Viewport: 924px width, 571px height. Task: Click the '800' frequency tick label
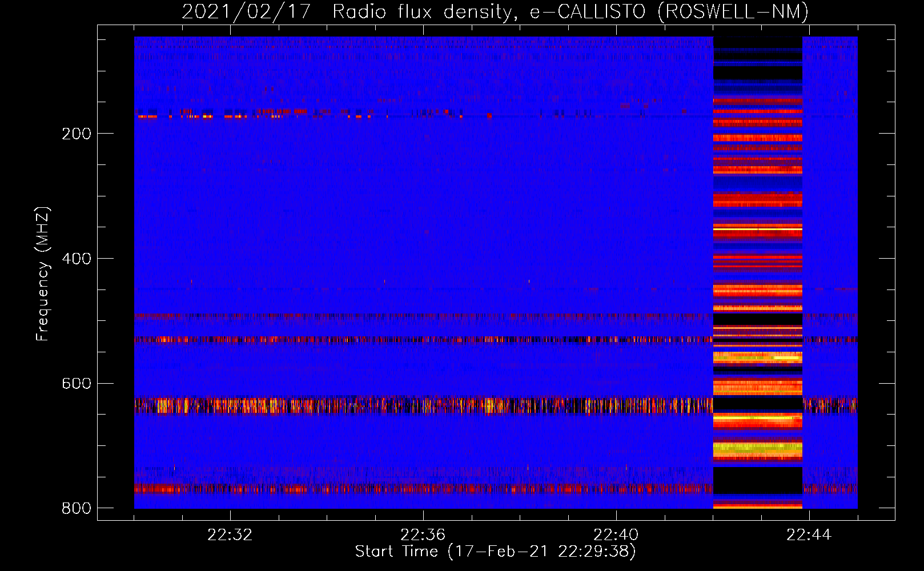77,508
